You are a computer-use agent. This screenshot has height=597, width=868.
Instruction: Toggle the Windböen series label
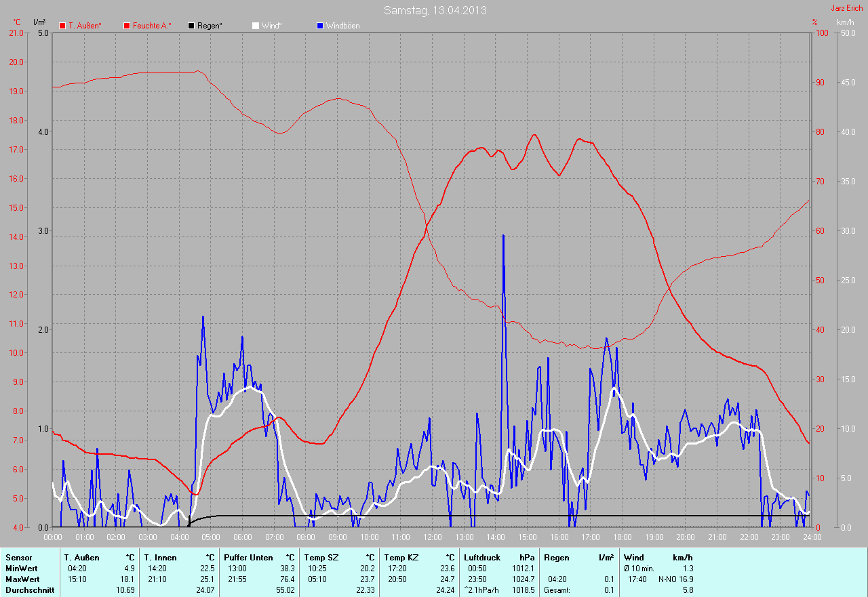click(342, 26)
